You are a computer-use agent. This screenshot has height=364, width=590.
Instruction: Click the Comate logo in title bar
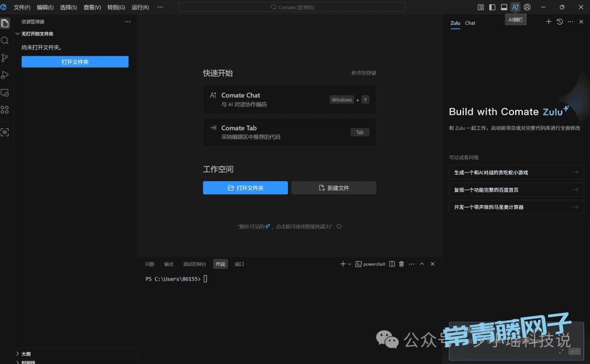pos(4,7)
